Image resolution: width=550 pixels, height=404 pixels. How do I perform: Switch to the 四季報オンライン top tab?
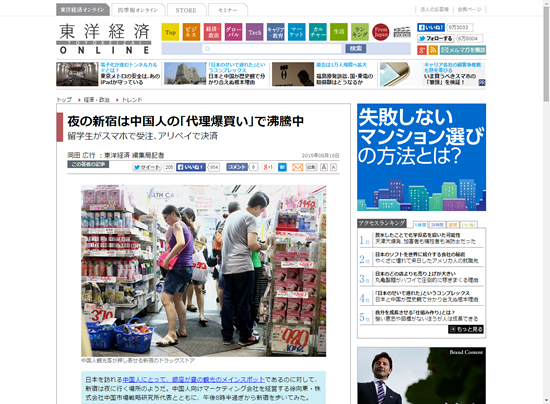(x=138, y=10)
